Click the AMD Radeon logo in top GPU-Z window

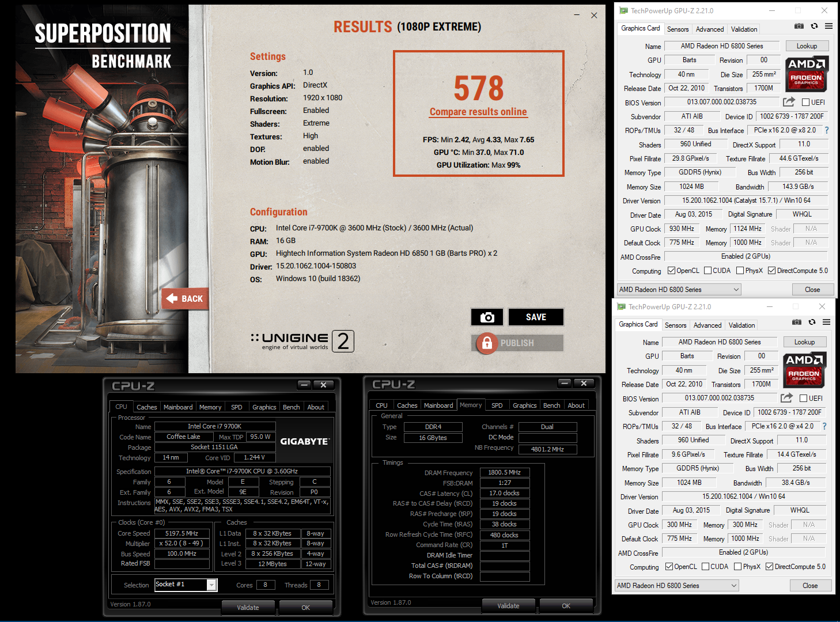807,74
